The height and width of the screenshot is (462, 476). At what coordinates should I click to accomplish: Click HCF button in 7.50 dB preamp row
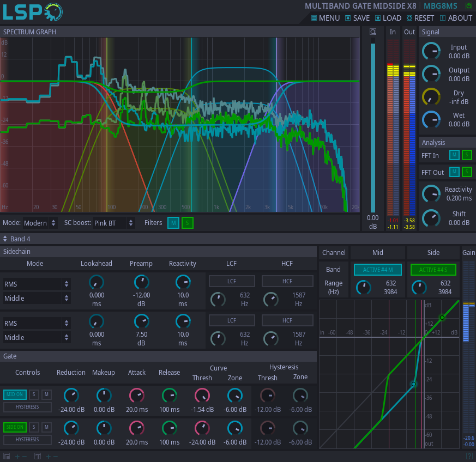tap(287, 320)
